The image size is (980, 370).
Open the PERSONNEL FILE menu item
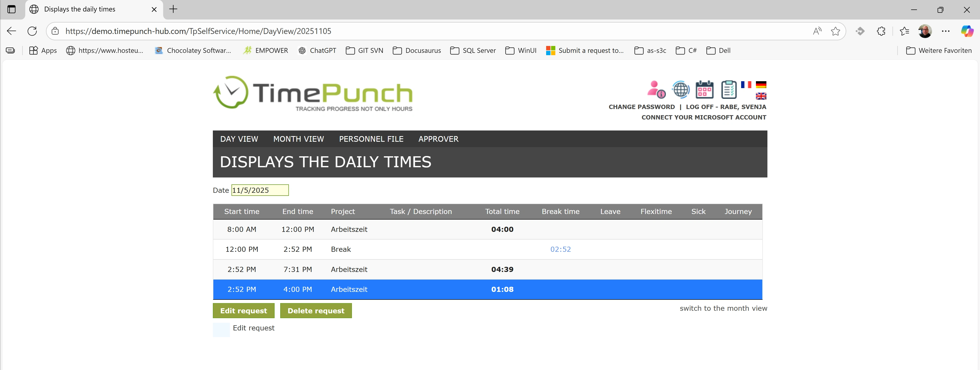click(371, 139)
